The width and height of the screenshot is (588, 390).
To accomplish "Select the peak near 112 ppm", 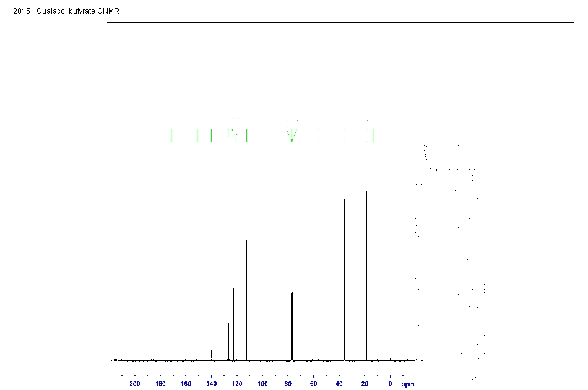I will 247,300.
